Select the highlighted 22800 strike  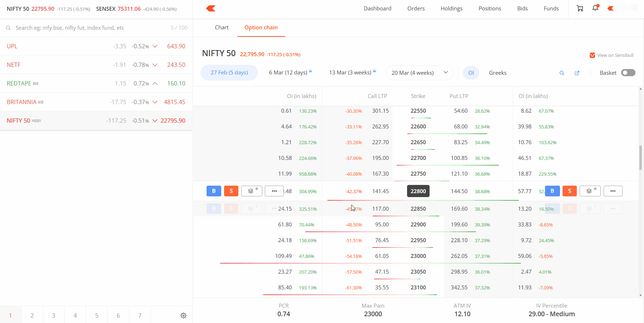point(418,191)
